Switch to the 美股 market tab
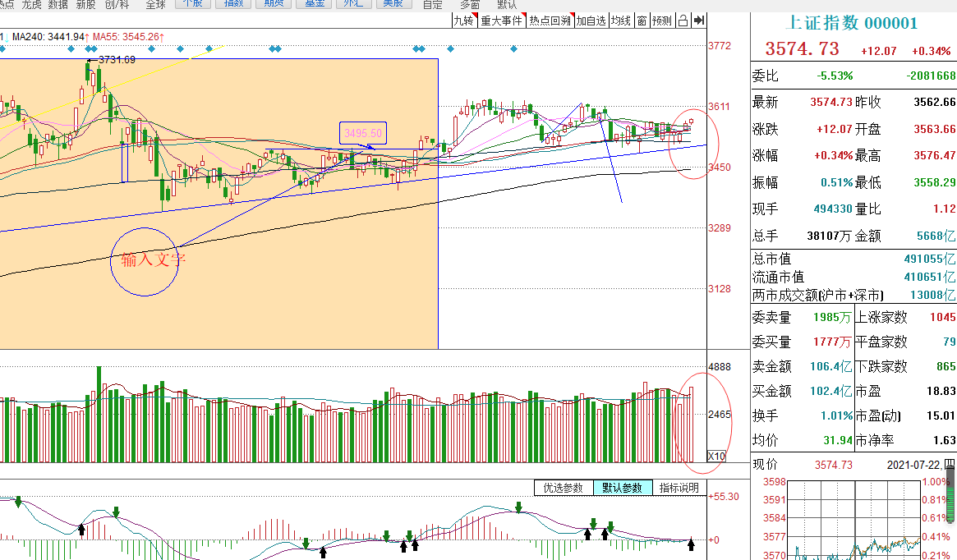 click(x=393, y=3)
